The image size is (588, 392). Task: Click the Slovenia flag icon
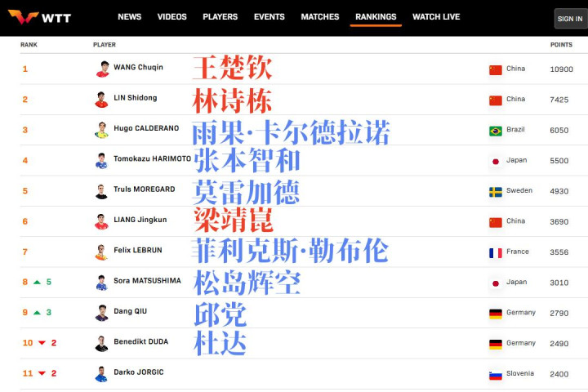point(496,375)
